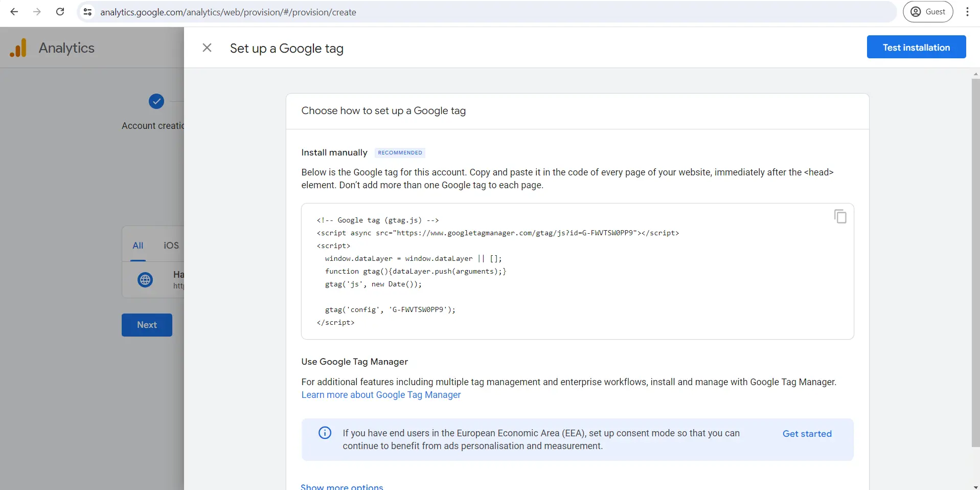This screenshot has width=980, height=490.
Task: Close the Set up a Google tag panel
Action: click(207, 48)
